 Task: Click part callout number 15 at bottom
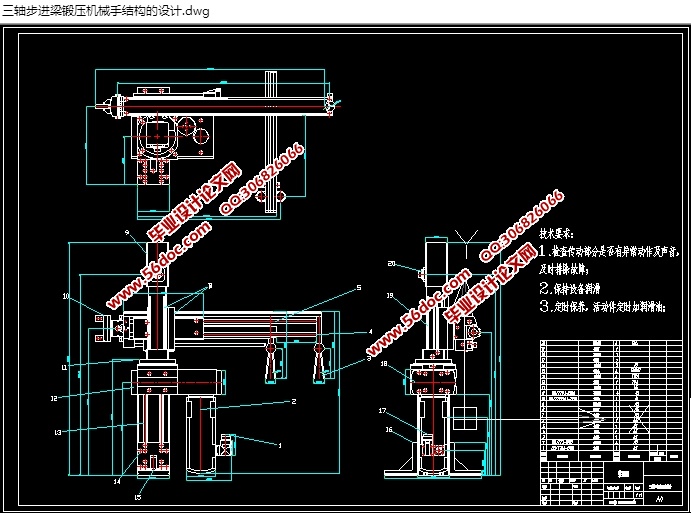(x=138, y=495)
